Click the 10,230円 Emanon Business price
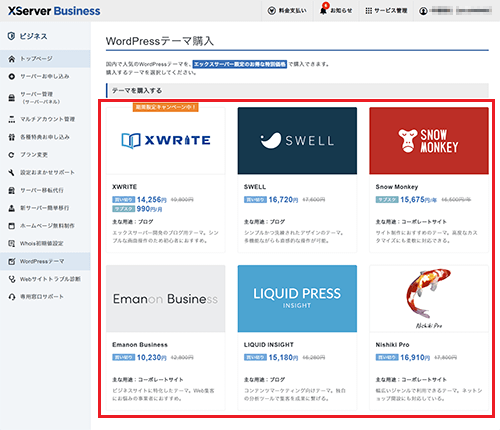The height and width of the screenshot is (430, 500). coord(152,358)
